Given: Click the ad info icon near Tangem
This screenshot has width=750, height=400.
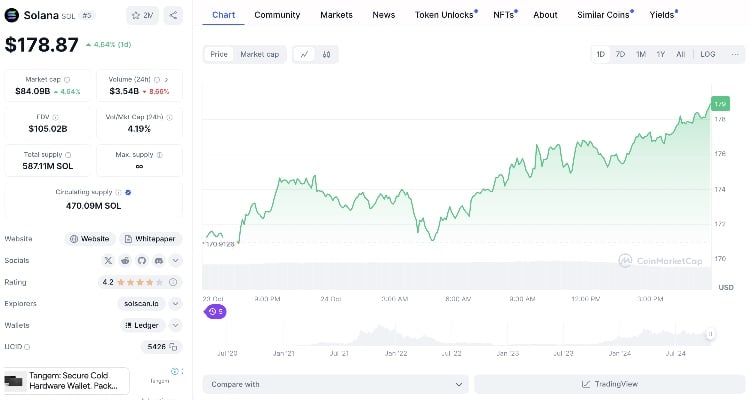Looking at the screenshot, I should point(175,371).
